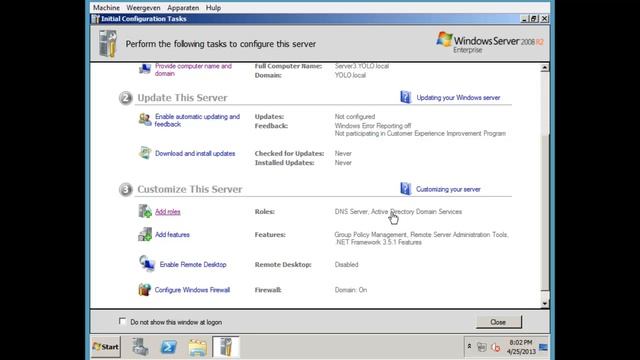The image size is (640, 360).
Task: Restore the Initial Configuration Tasks window
Action: click(534, 19)
